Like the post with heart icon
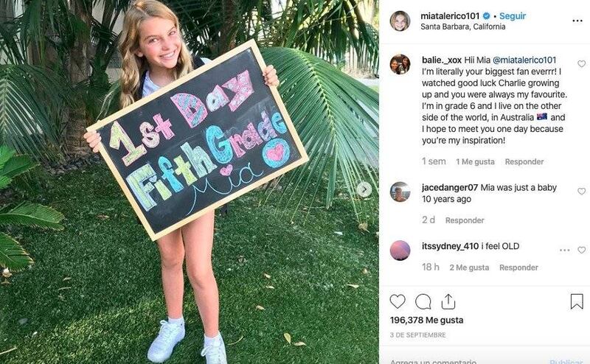The image size is (590, 364). tap(398, 301)
